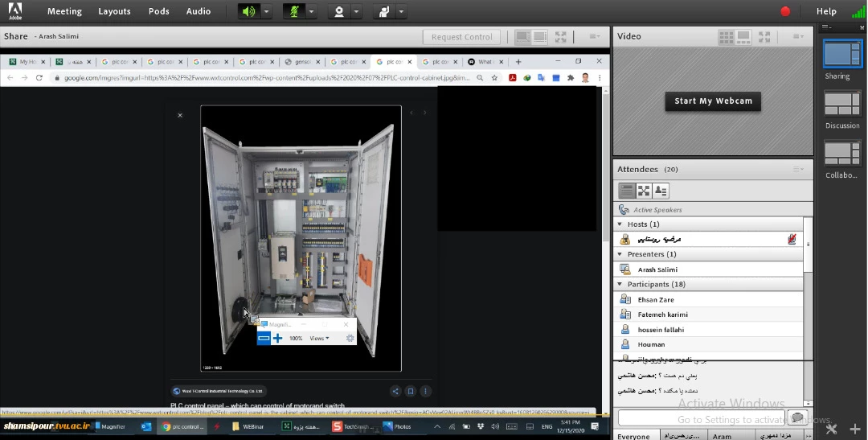Open the Pods menu

click(x=159, y=11)
